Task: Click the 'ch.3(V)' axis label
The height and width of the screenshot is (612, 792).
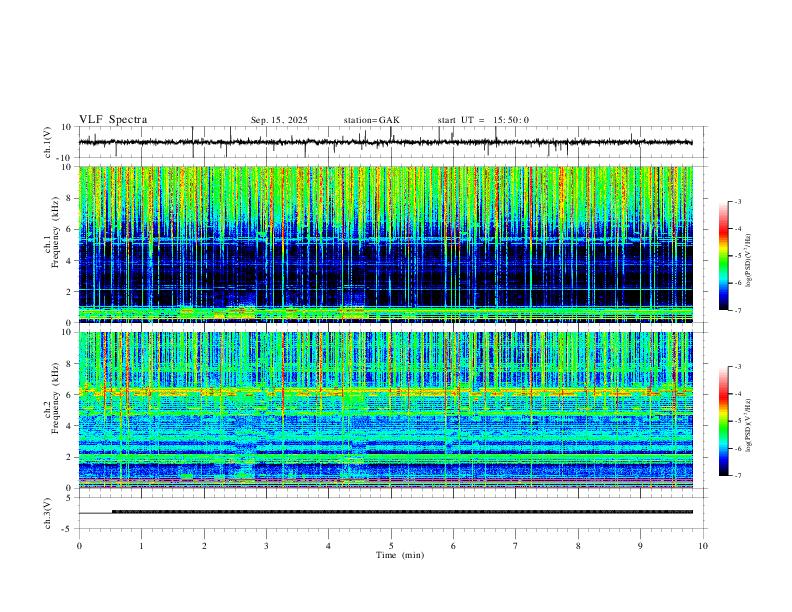Action: tap(48, 513)
